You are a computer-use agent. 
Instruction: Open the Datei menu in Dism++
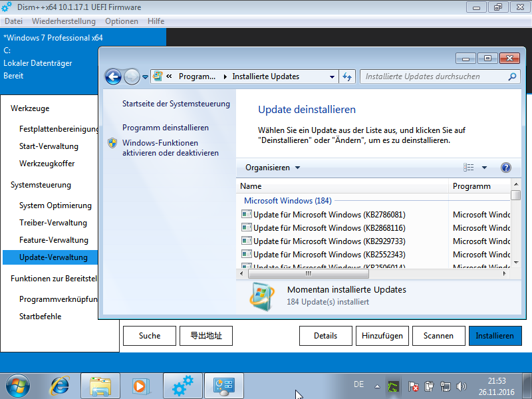13,21
